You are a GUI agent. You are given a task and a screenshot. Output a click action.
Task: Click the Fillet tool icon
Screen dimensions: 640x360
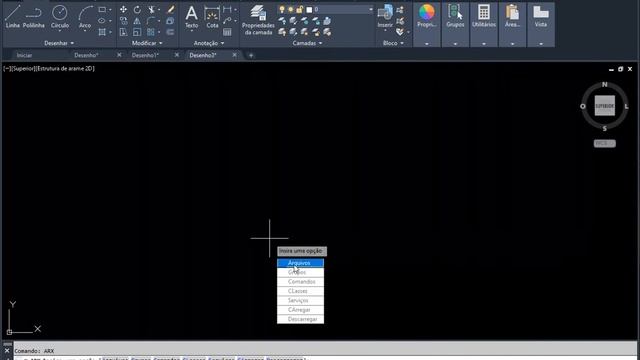click(151, 21)
